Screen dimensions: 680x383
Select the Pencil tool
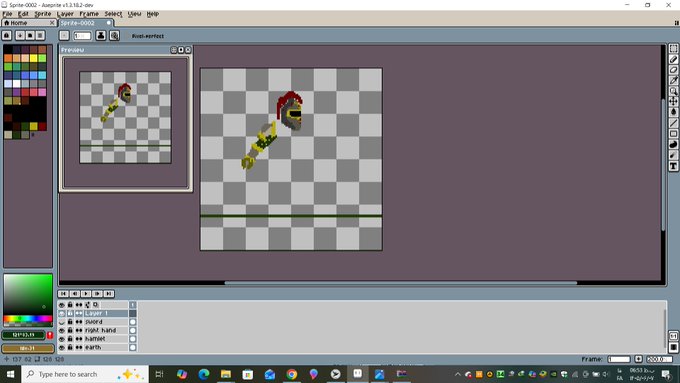click(x=673, y=59)
